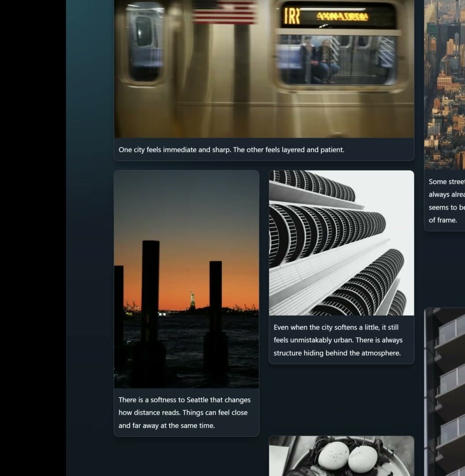View the black-and-white curved tower photo
Image resolution: width=465 pixels, height=476 pixels.
click(341, 243)
